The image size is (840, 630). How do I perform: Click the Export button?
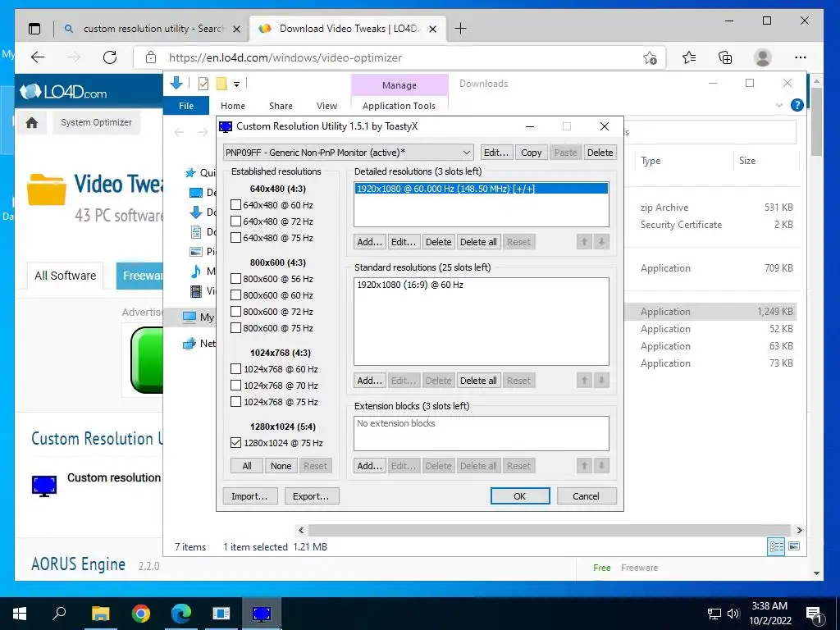(311, 496)
